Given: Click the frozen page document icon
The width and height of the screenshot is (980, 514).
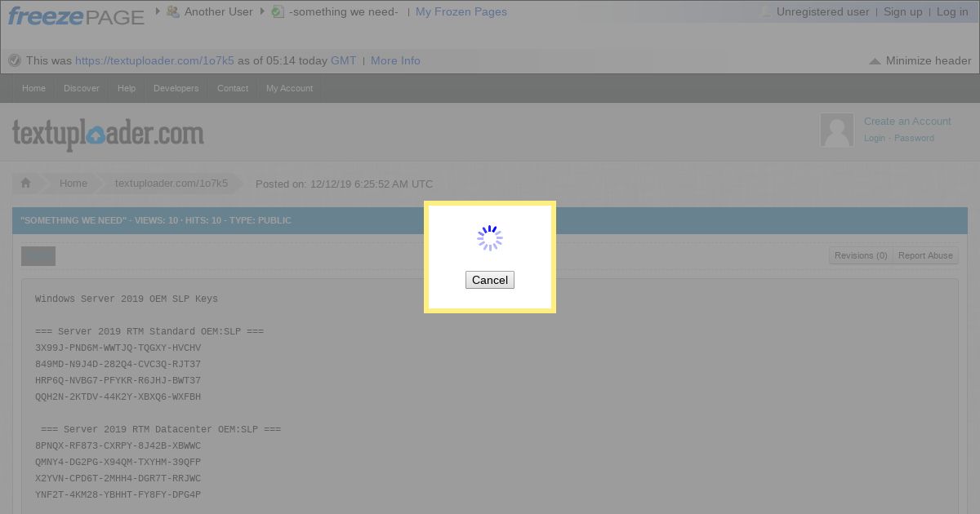Looking at the screenshot, I should tap(278, 11).
